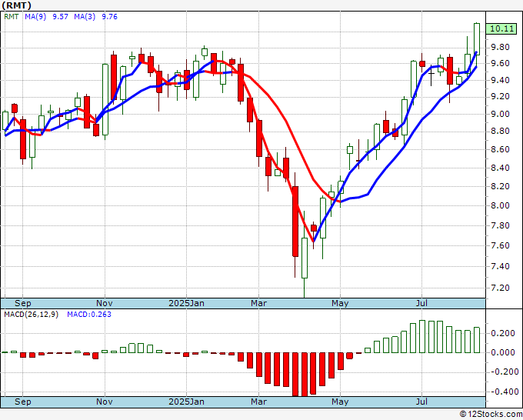Click the MACD:0.263 value

pyautogui.click(x=89, y=315)
